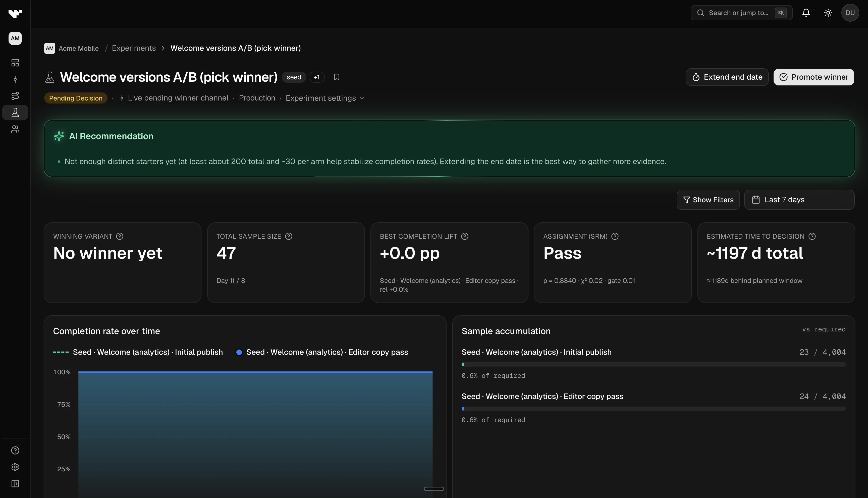Open the help icon in sidebar
The width and height of the screenshot is (868, 498).
click(x=15, y=451)
